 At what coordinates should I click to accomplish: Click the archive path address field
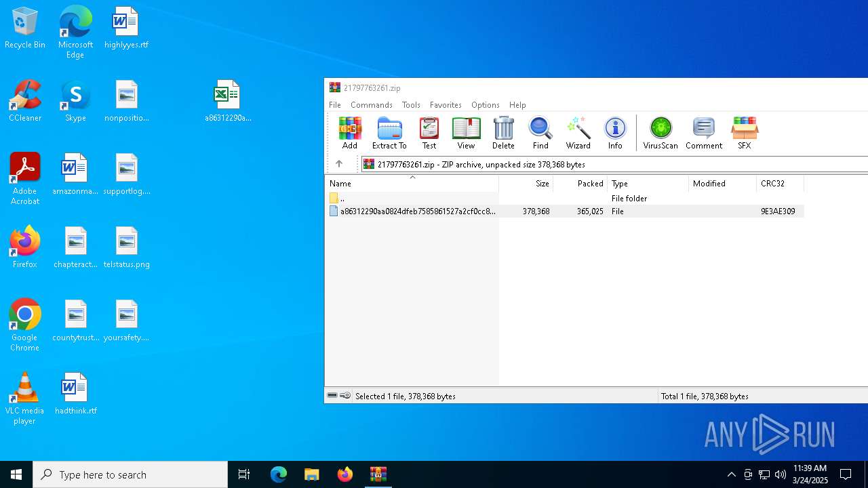(614, 164)
